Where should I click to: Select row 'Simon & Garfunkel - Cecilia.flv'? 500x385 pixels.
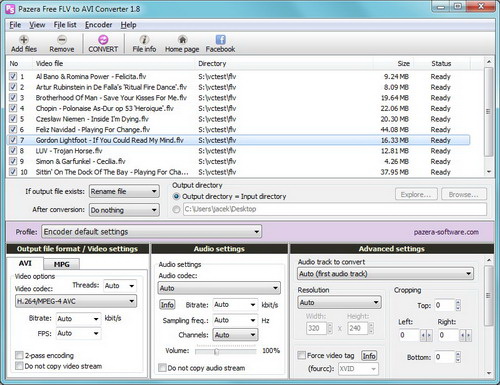point(239,161)
